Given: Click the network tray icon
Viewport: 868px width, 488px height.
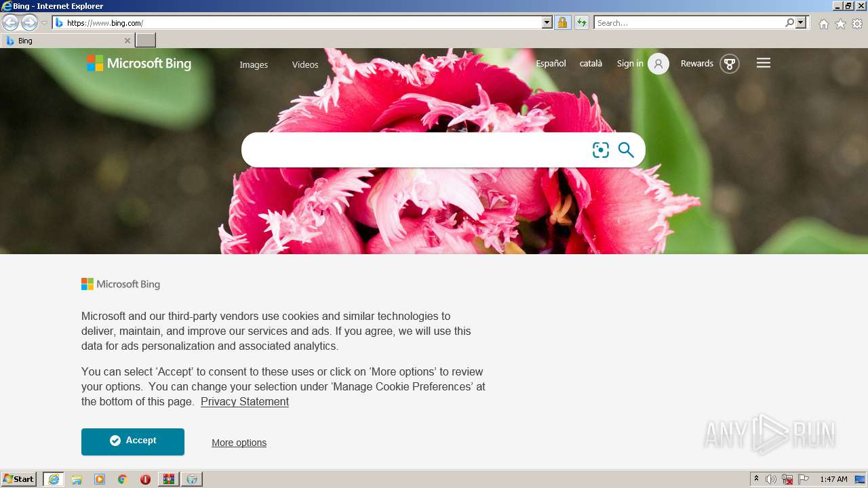Looking at the screenshot, I should pyautogui.click(x=787, y=479).
